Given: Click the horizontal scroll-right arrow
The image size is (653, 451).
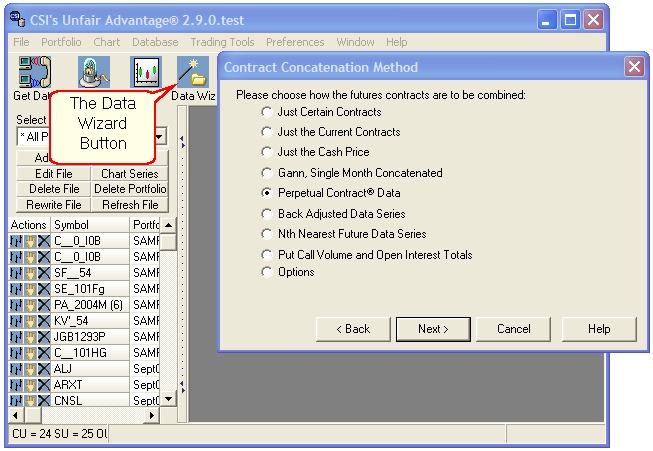Looking at the screenshot, I should tap(152, 415).
